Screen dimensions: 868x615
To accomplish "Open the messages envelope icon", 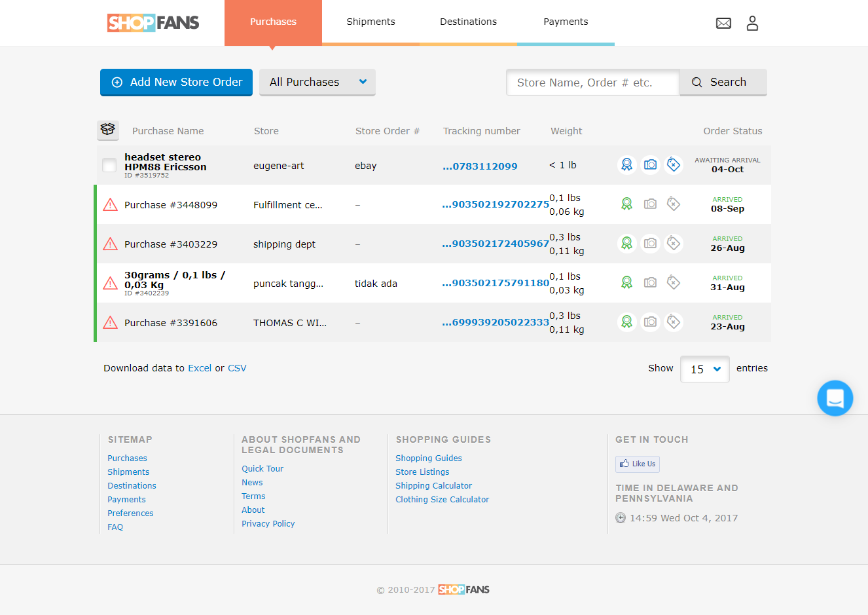I will pyautogui.click(x=723, y=24).
